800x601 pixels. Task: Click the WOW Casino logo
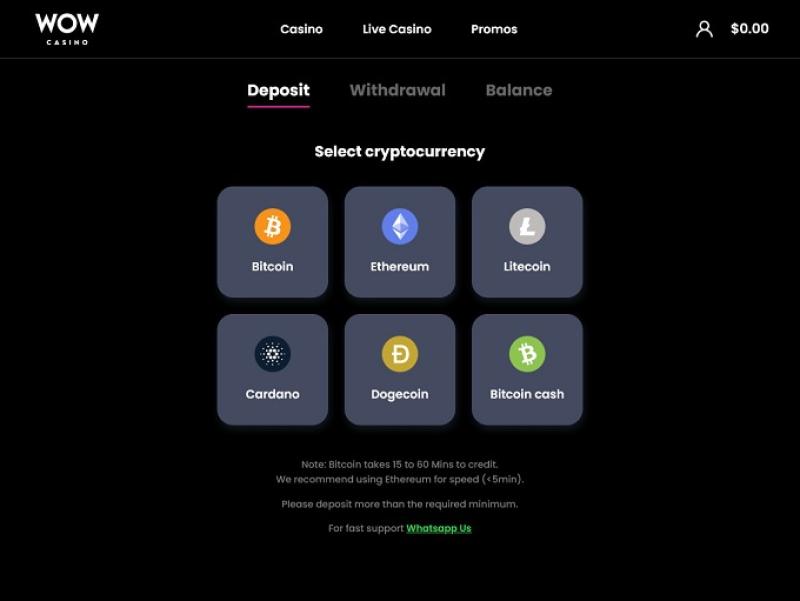point(67,29)
